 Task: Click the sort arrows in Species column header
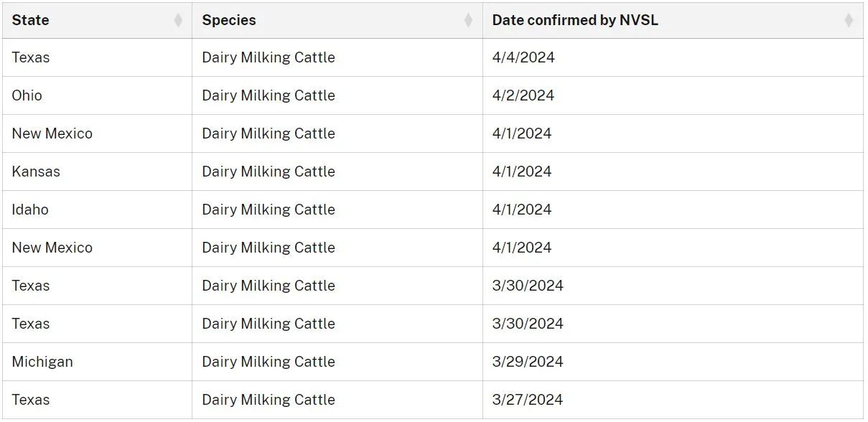468,21
